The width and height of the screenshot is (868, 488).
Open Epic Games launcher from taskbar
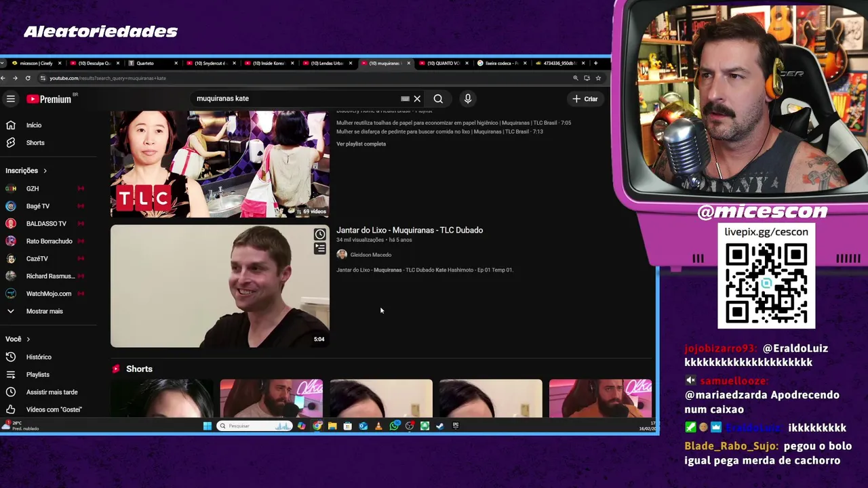coord(456,426)
